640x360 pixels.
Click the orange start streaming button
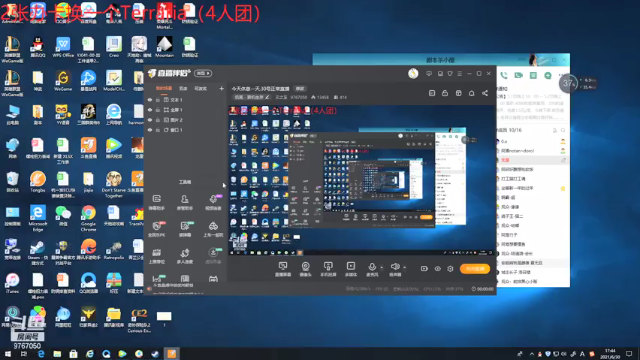475,269
